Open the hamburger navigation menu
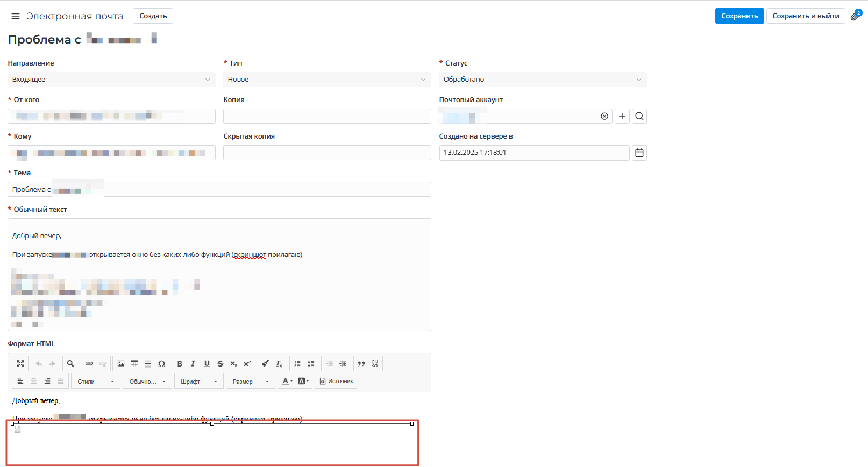The height and width of the screenshot is (467, 868). coord(16,16)
